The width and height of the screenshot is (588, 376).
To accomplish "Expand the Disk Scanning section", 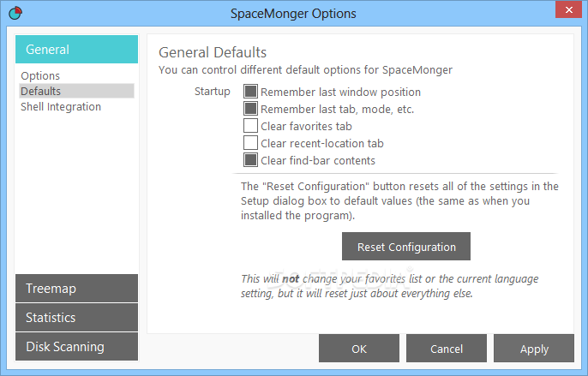I will pyautogui.click(x=76, y=347).
